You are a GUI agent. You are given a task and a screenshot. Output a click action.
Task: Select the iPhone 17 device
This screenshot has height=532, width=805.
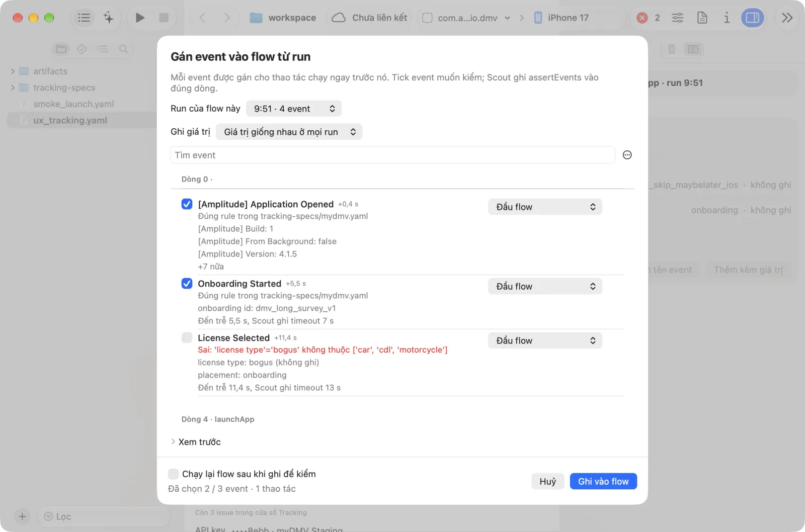561,18
